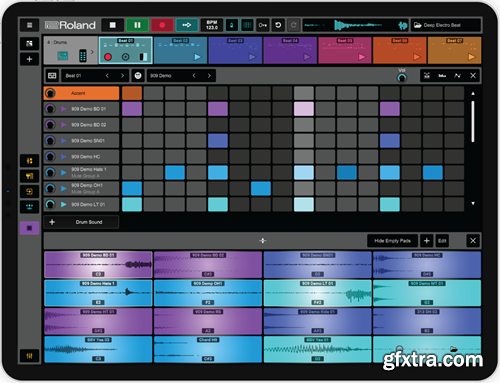Open the Drums track instrument icon
The image size is (500, 383).
(x=63, y=55)
